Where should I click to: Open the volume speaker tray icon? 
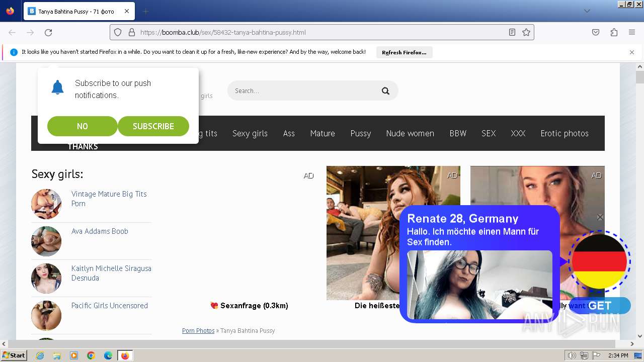(x=572, y=355)
